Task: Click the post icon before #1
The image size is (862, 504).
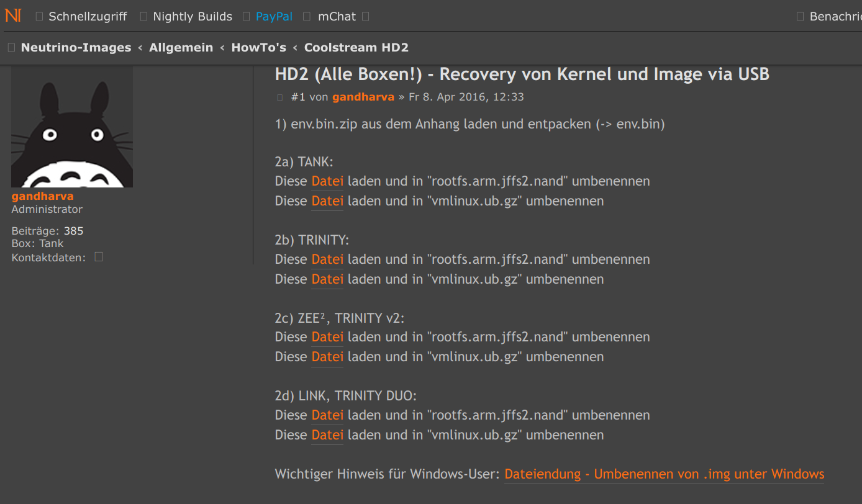Action: point(279,97)
